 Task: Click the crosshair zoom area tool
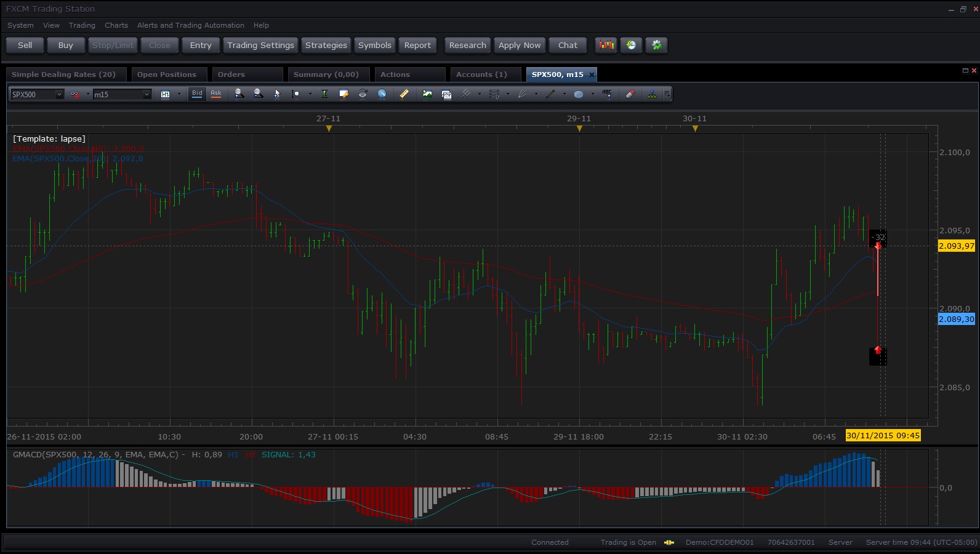click(x=295, y=94)
